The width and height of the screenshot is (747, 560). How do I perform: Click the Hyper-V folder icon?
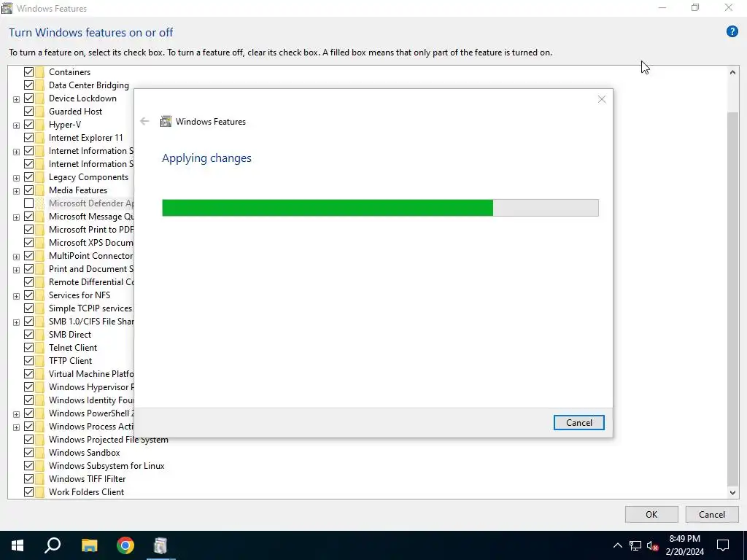(x=39, y=124)
